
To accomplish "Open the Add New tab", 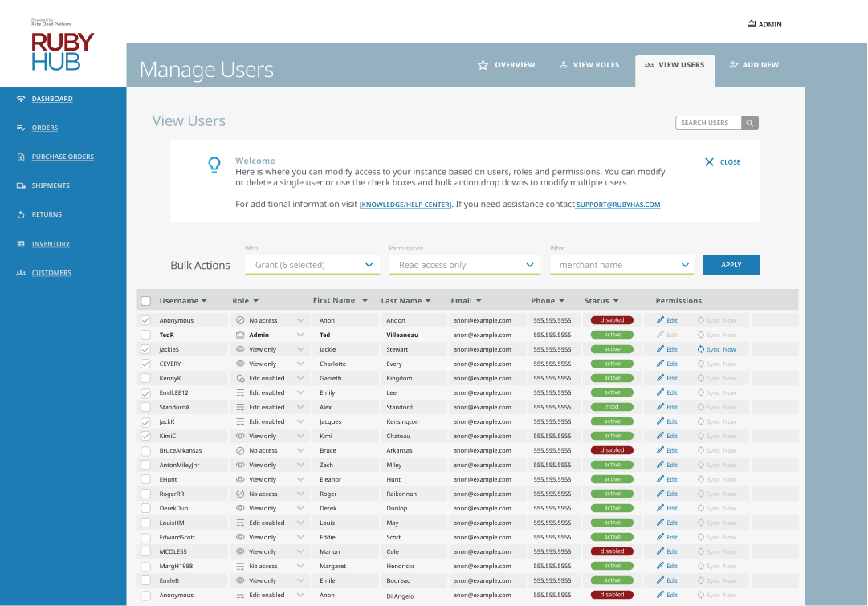I will pyautogui.click(x=754, y=65).
